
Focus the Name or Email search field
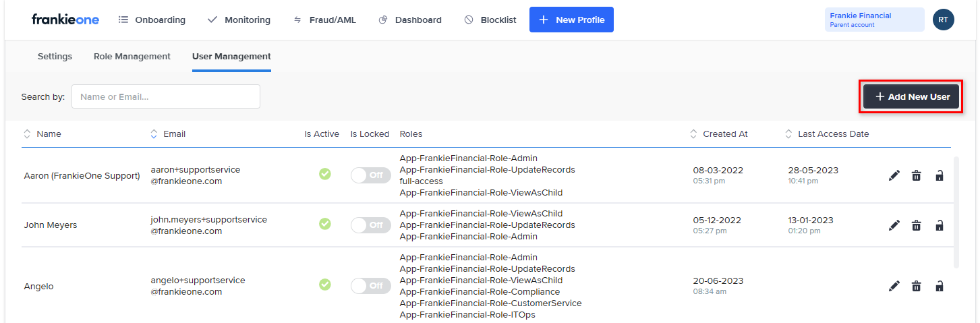tap(165, 96)
